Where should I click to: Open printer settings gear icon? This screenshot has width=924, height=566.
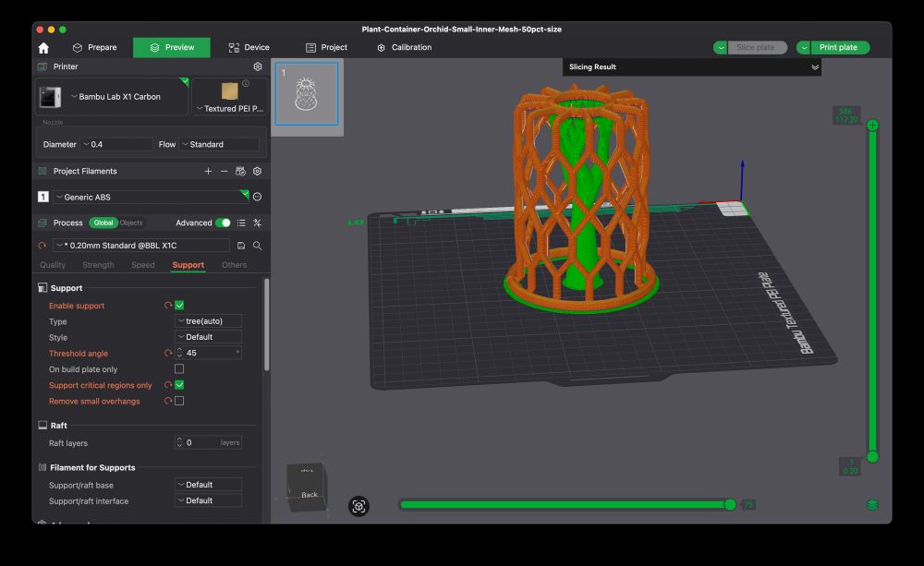click(x=258, y=67)
